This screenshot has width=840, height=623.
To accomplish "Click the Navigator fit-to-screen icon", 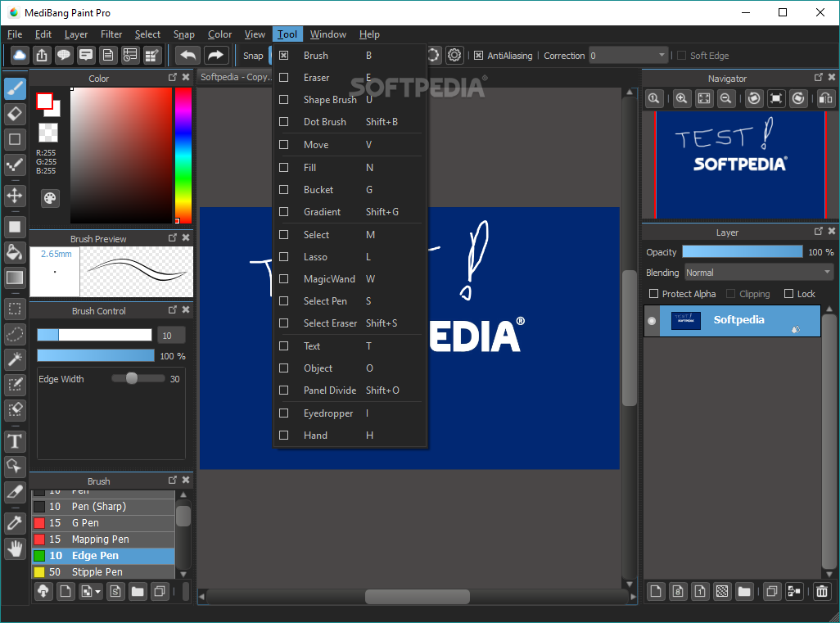I will tap(704, 98).
